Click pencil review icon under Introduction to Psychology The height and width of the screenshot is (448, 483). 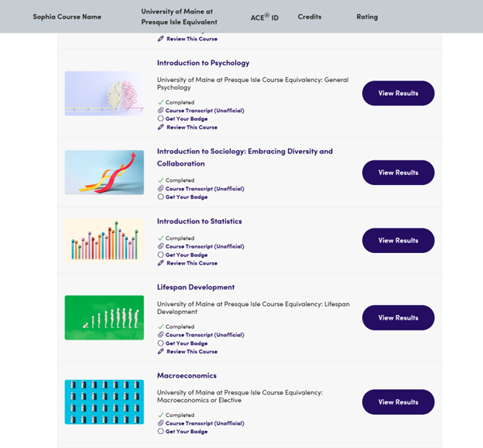(161, 127)
